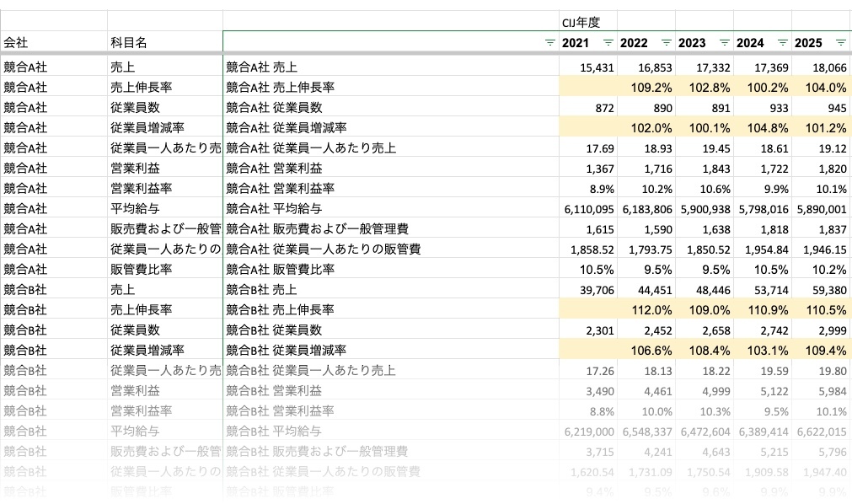The height and width of the screenshot is (504, 852).
Task: Select the 2025 employee count 945
Action: (821, 107)
